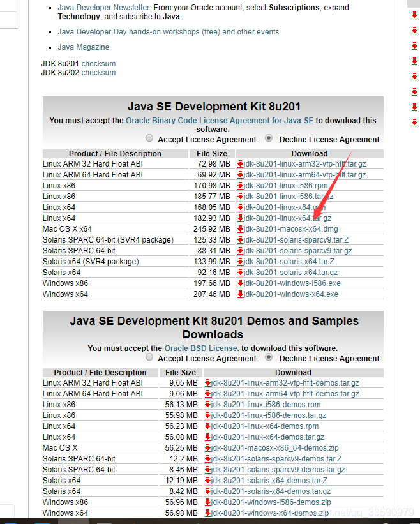Download jdk-8u201-solaris-x64.tar.gz file link
Image resolution: width=420 pixels, height=524 pixels.
point(290,273)
